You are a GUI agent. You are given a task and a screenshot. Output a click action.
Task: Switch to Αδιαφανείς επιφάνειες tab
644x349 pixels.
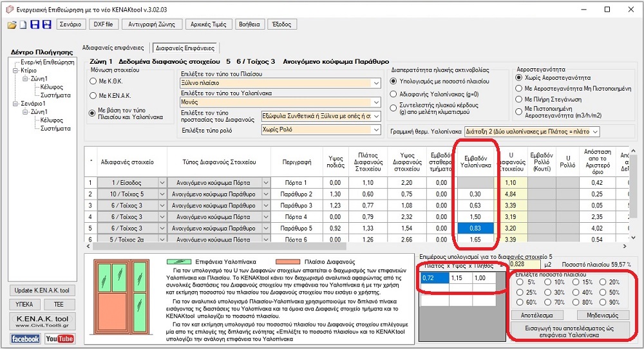pos(113,48)
